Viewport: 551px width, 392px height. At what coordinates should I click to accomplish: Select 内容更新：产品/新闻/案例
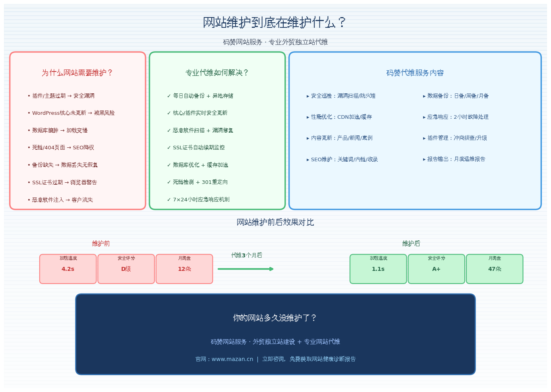click(x=340, y=138)
